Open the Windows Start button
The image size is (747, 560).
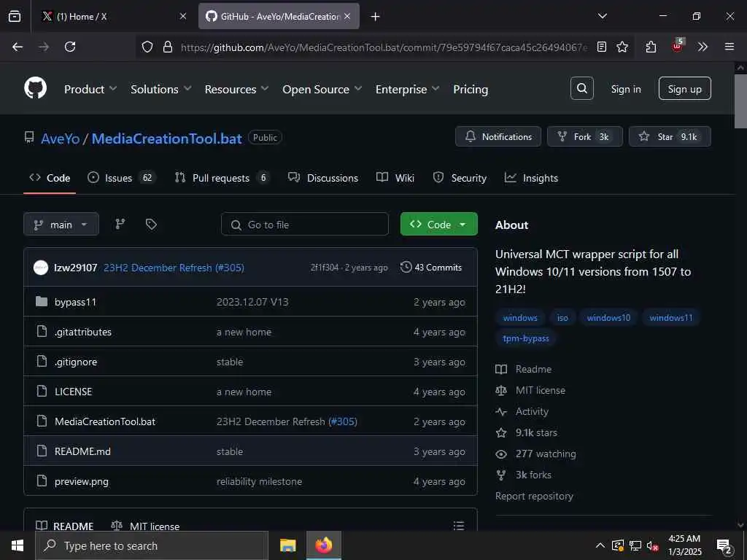point(18,545)
